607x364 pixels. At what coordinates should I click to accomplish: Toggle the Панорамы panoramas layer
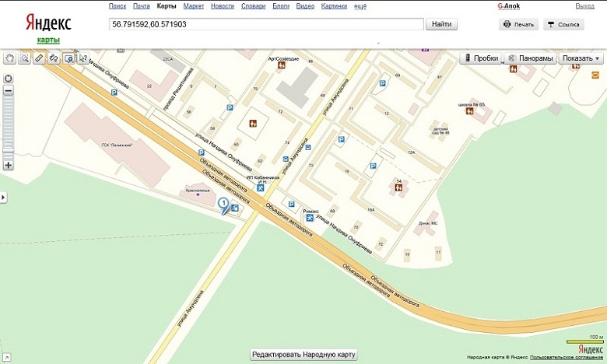[x=531, y=58]
